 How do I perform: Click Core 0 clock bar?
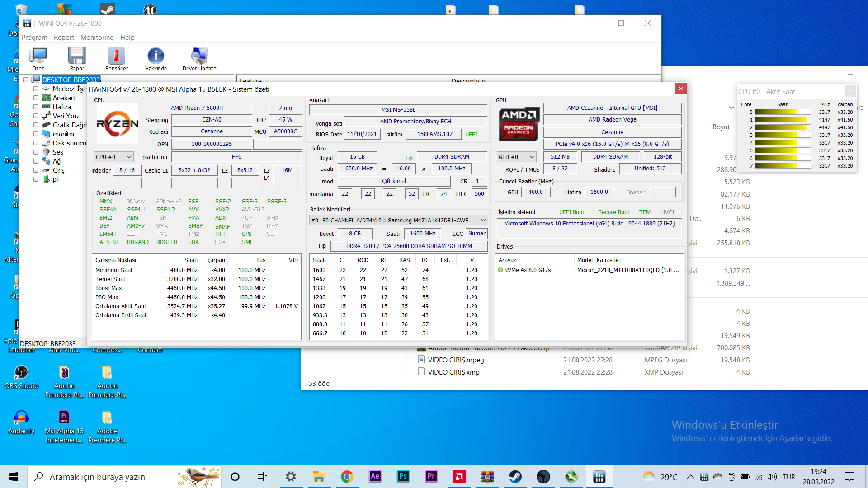tap(783, 112)
